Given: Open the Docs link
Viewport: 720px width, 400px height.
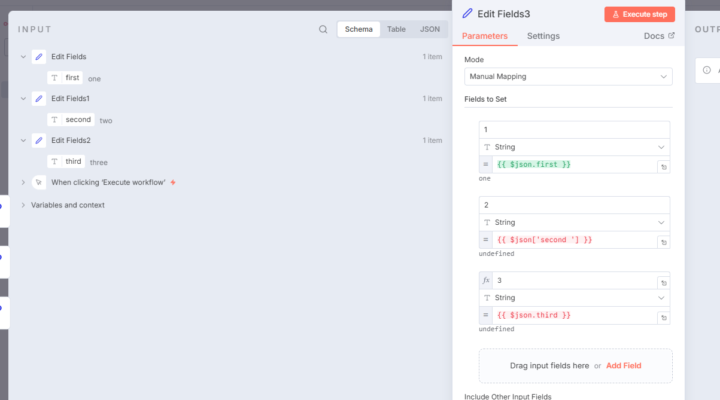Looking at the screenshot, I should point(659,36).
